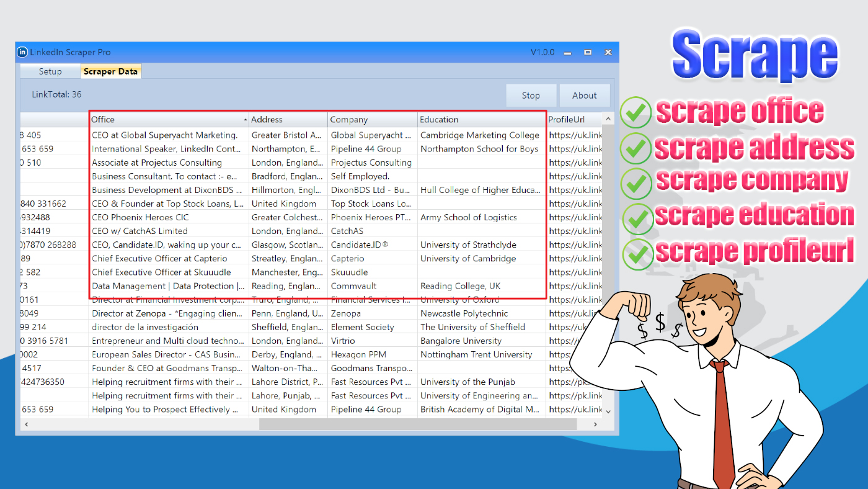Select the 'University of the Punjab' cell
Image resolution: width=868 pixels, height=489 pixels.
click(x=482, y=382)
